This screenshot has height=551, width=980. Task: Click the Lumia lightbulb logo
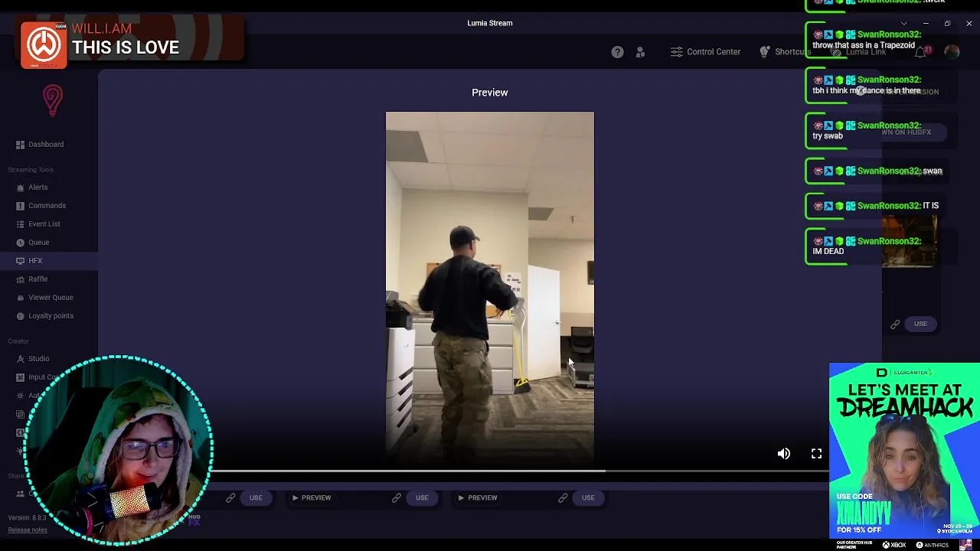pos(52,100)
